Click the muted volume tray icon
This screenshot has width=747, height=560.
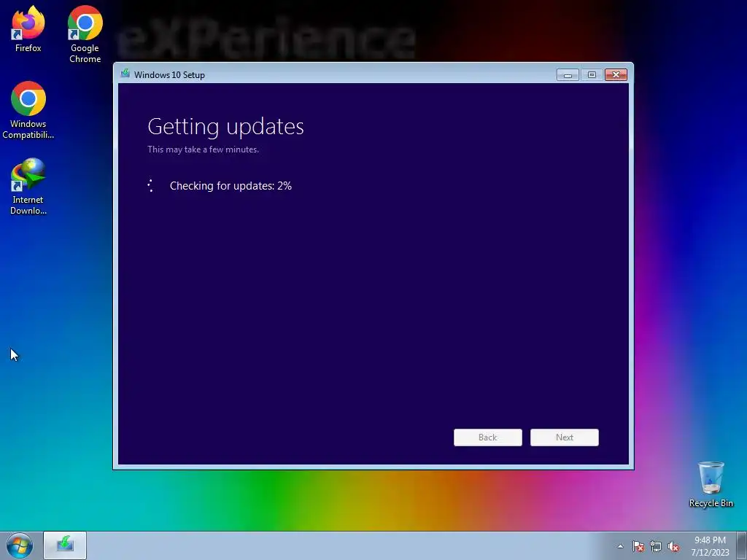(x=673, y=546)
